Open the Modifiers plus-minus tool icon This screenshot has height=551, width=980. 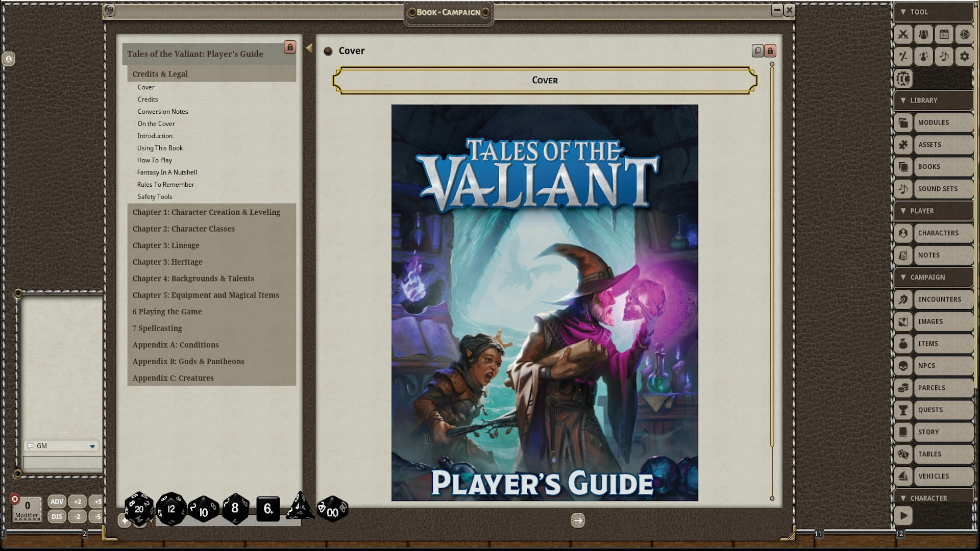903,57
